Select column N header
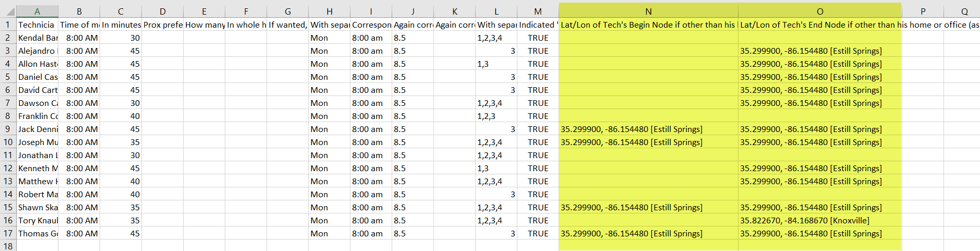Screen dimensions: 980x251 648,11
